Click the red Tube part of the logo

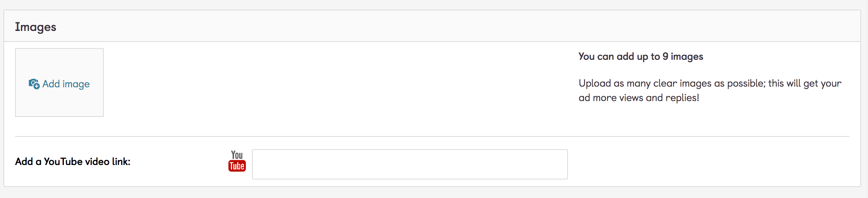tap(237, 166)
